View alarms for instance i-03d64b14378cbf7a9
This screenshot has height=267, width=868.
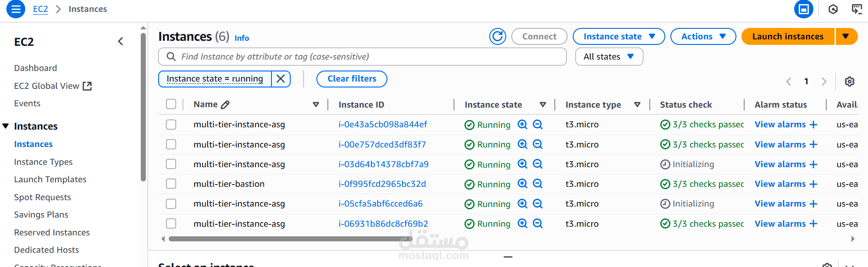tap(780, 164)
